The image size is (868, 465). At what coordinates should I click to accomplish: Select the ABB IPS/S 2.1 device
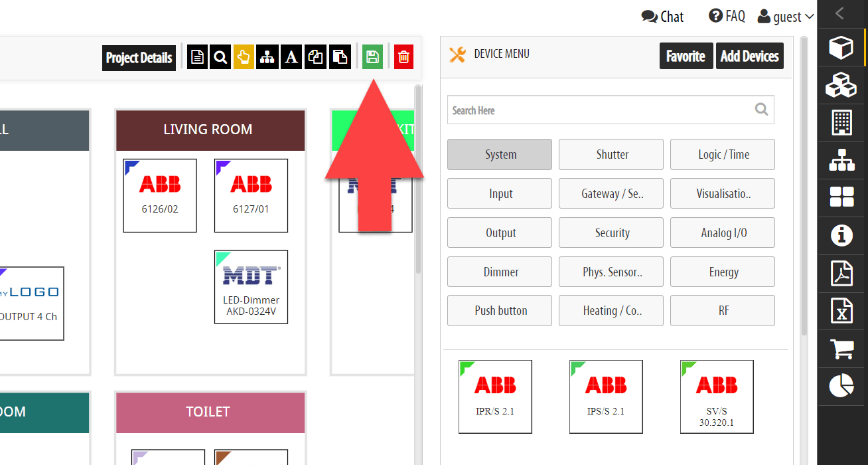[x=606, y=397]
